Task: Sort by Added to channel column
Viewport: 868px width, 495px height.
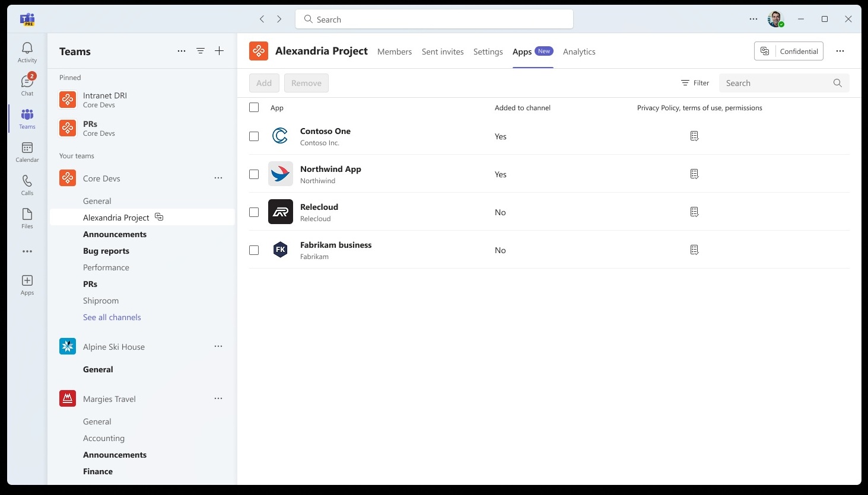Action: tap(523, 108)
